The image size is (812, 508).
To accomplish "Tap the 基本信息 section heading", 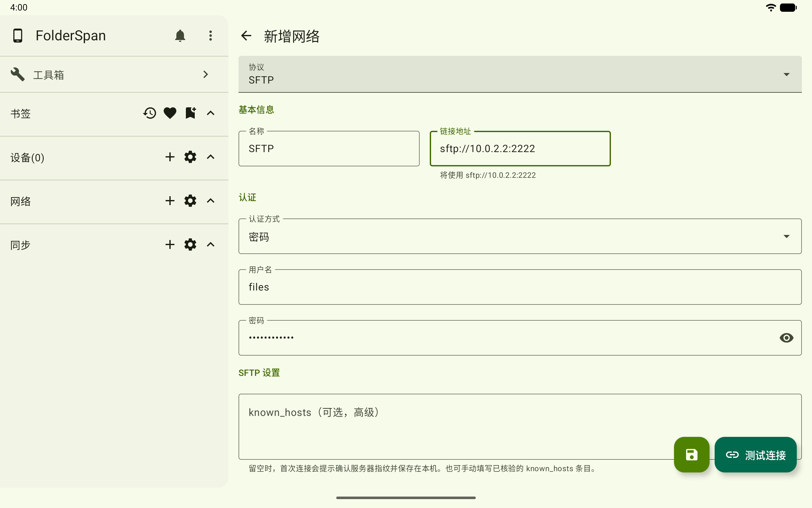I will [x=256, y=110].
